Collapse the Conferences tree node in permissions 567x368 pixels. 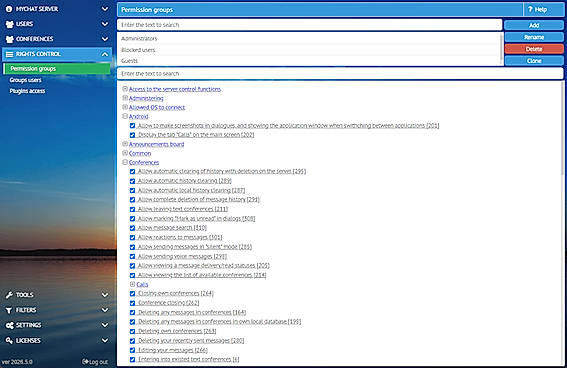(125, 162)
